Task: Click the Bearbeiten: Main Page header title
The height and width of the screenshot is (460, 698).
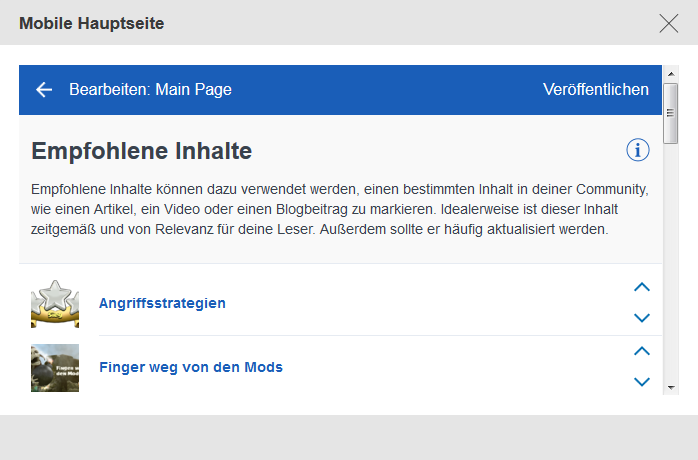Action: pos(150,90)
